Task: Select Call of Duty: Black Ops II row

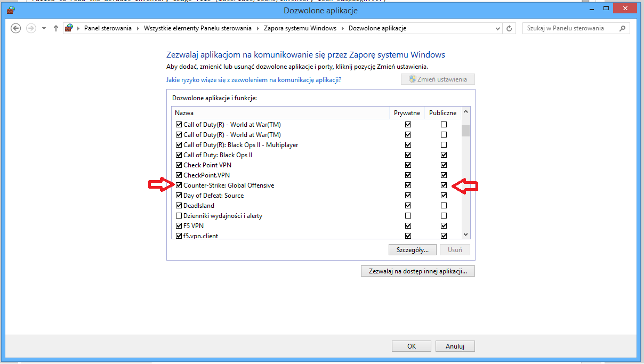Action: pos(316,155)
